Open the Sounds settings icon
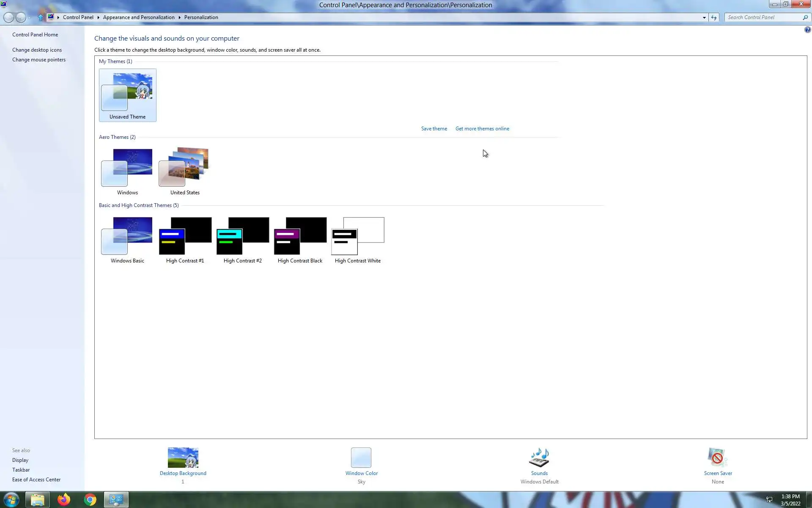This screenshot has height=508, width=812. (539, 458)
